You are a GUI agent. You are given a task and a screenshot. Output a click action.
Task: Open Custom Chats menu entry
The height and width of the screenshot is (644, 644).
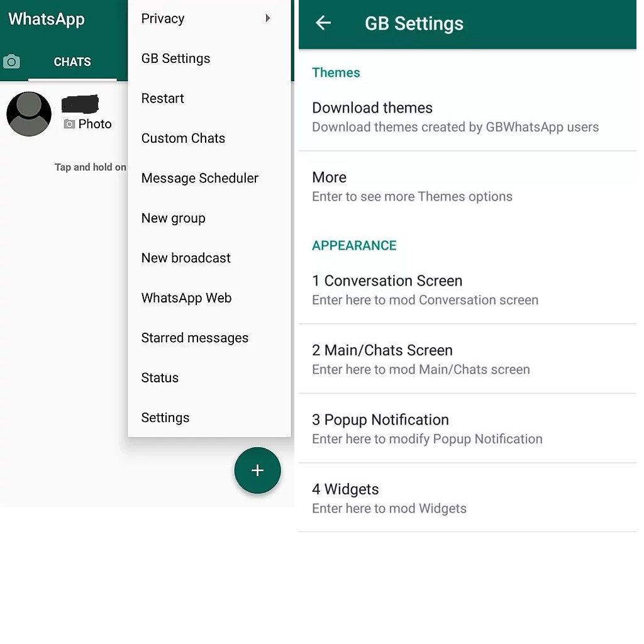(209, 138)
